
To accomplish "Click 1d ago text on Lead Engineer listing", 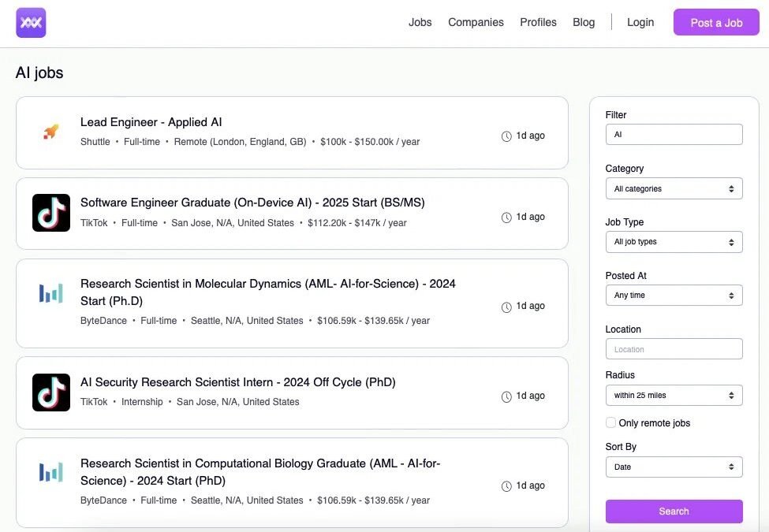I will tap(530, 136).
